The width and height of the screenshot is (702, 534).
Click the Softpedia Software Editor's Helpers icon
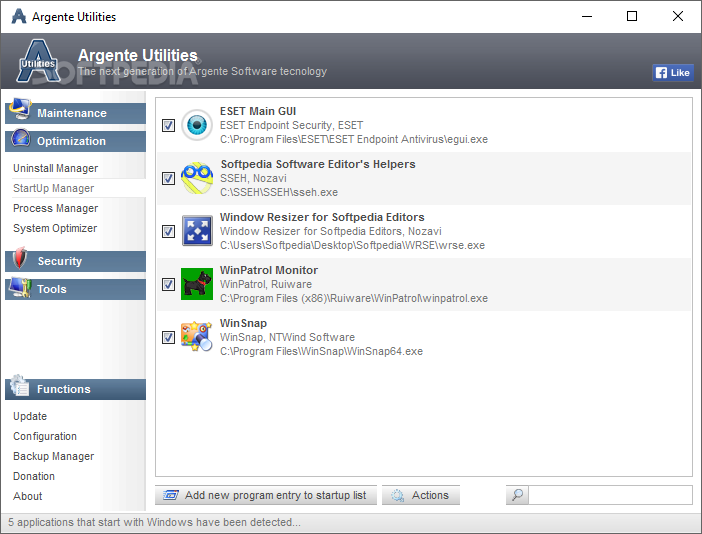(x=197, y=178)
